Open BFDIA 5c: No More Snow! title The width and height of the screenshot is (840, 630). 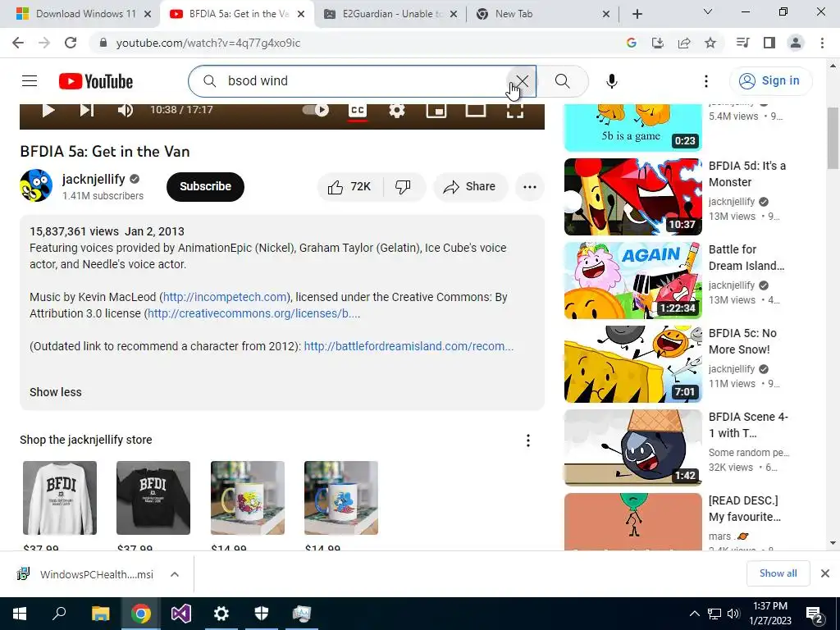pos(742,341)
